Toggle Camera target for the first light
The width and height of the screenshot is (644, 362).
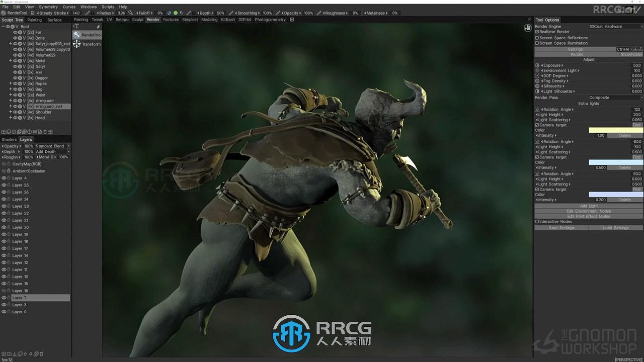pyautogui.click(x=537, y=125)
